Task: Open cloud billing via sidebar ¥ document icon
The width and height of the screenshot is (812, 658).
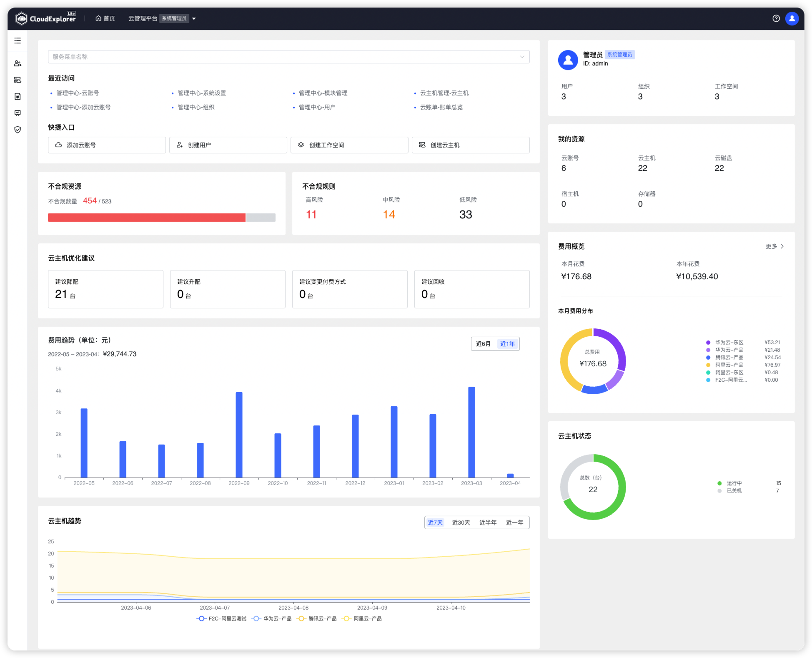Action: pyautogui.click(x=18, y=96)
